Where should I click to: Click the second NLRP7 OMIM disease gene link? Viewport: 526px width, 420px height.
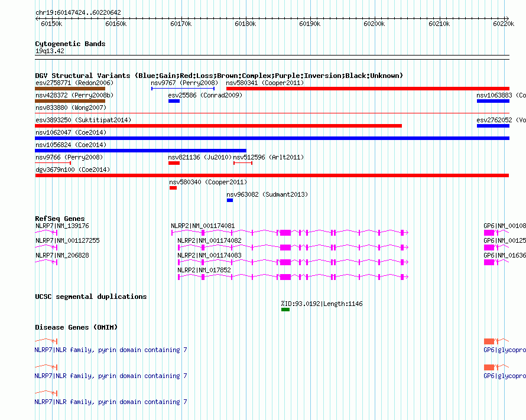click(111, 376)
